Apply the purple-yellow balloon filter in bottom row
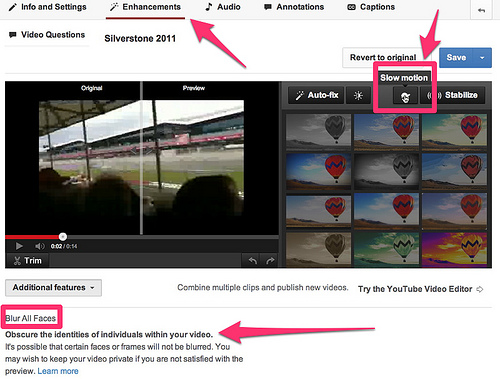The height and width of the screenshot is (379, 500). (x=454, y=250)
